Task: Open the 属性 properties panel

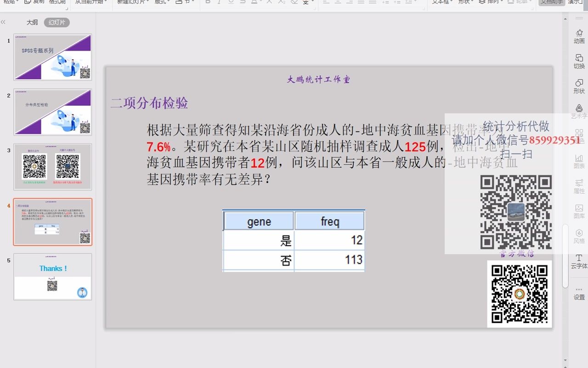Action: tap(579, 186)
